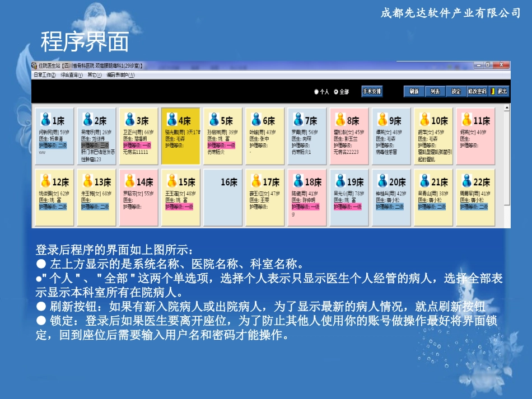This screenshot has width=532, height=399.
Task: Select the 5床 blue patient icon
Action: pos(214,120)
